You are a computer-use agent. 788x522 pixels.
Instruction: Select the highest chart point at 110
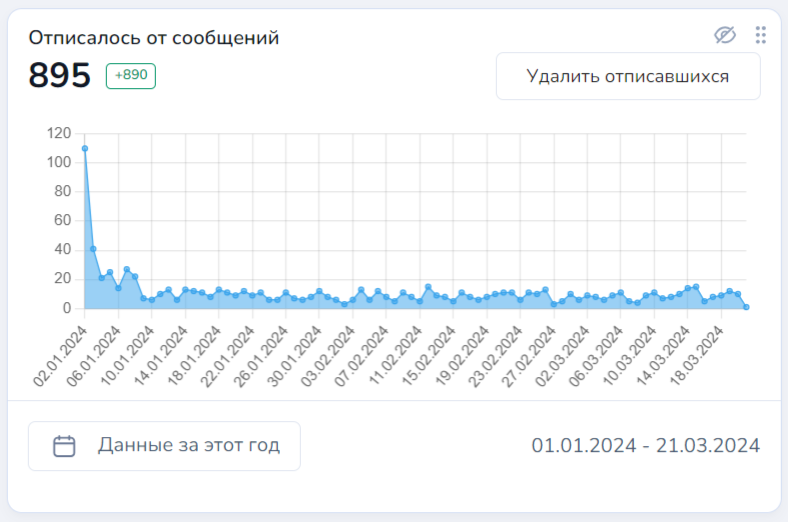point(85,148)
